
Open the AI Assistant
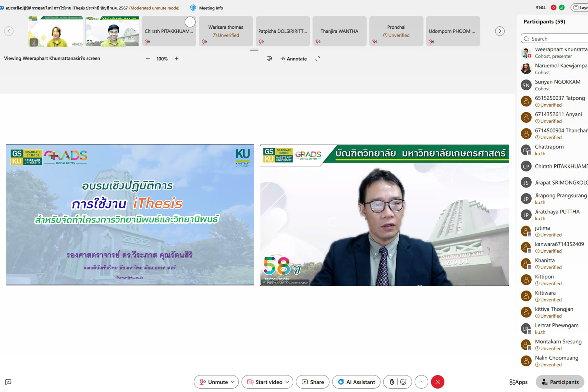pyautogui.click(x=356, y=382)
